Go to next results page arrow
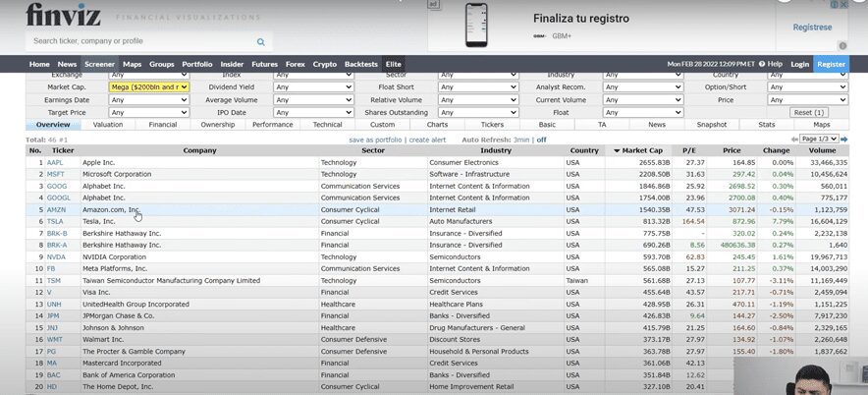 (843, 140)
